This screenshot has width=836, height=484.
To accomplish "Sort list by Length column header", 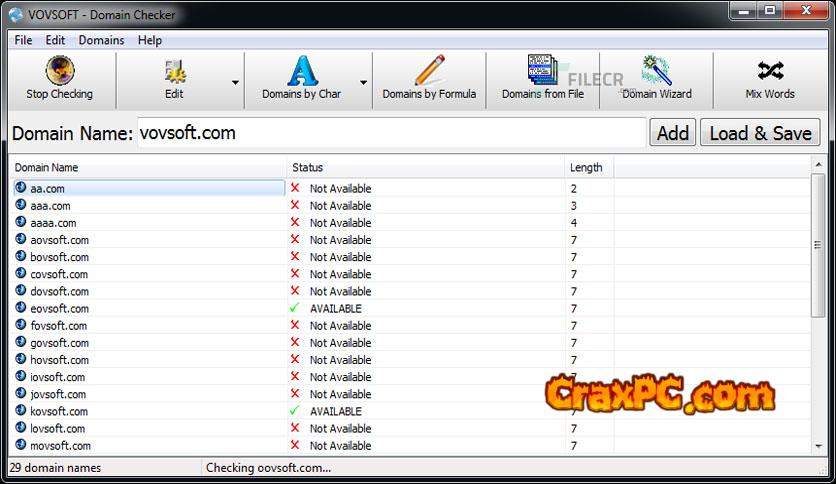I will click(x=587, y=167).
